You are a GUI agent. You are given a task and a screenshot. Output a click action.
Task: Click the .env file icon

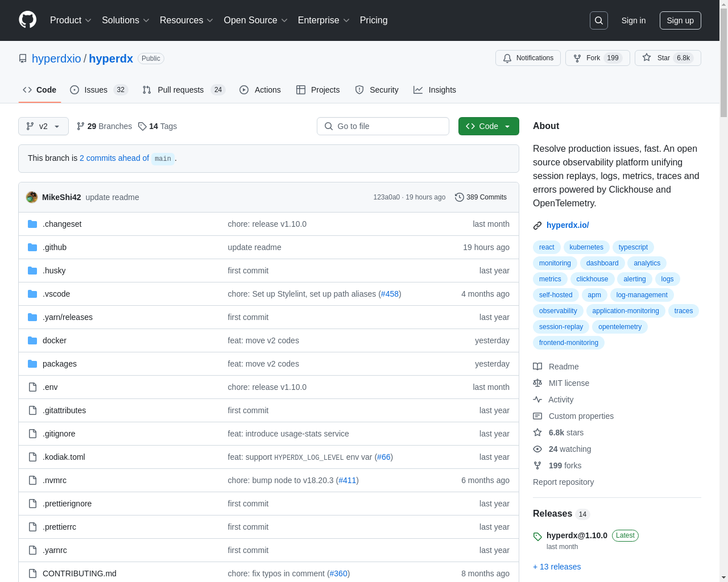[32, 387]
